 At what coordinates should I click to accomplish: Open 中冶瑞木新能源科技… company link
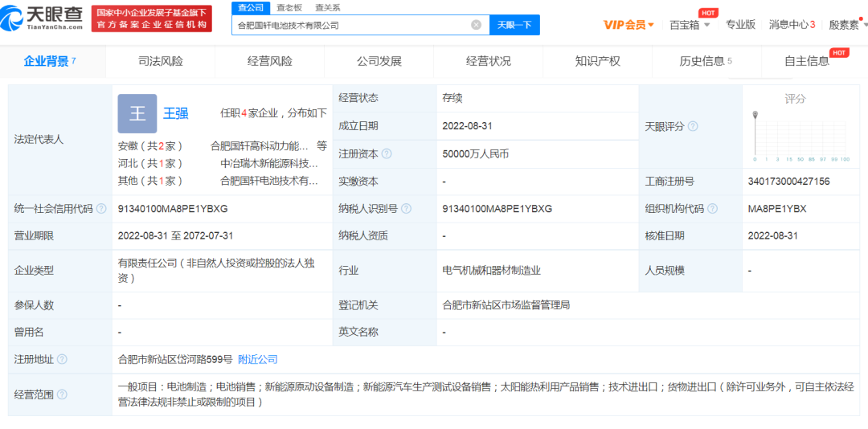point(269,163)
